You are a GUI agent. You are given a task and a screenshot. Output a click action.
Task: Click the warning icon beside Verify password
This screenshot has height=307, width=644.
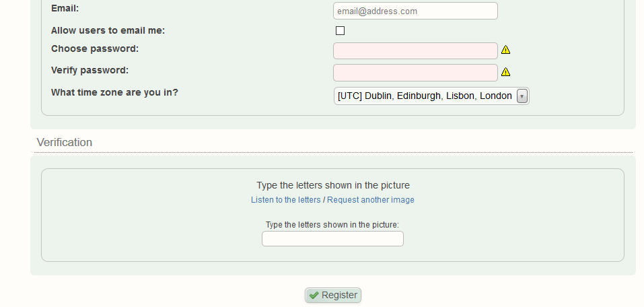506,72
